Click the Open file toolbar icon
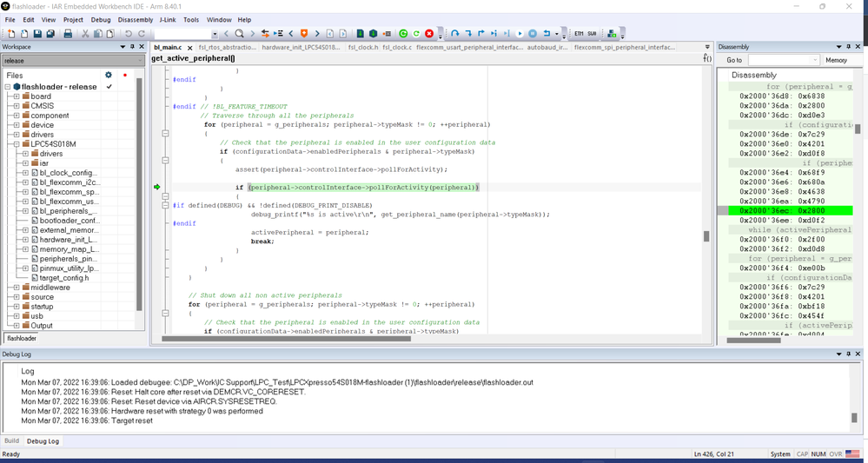The image size is (868, 463). [x=23, y=34]
